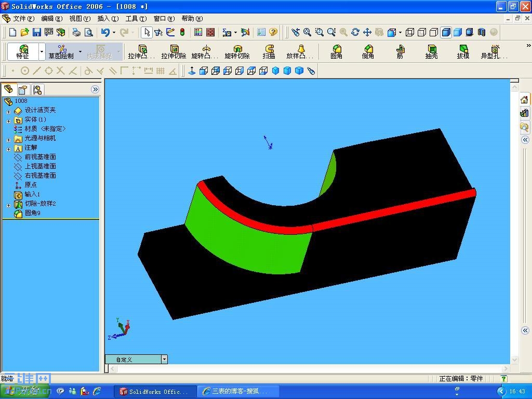Expand the CommandManager overflow chevron

[x=528, y=46]
